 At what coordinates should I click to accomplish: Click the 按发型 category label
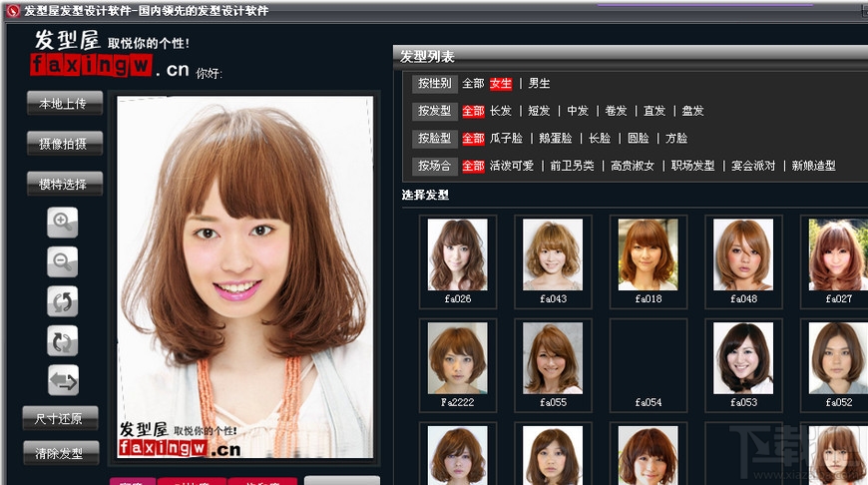[435, 111]
